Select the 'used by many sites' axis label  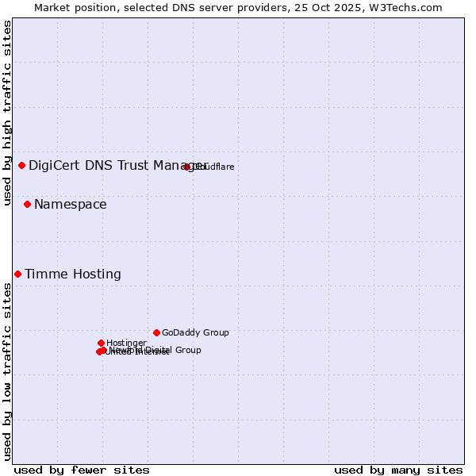(398, 470)
